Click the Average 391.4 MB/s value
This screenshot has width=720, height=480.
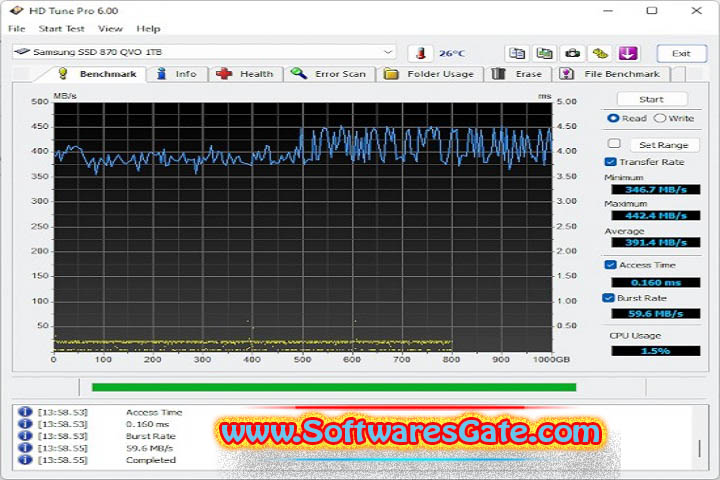click(x=656, y=242)
